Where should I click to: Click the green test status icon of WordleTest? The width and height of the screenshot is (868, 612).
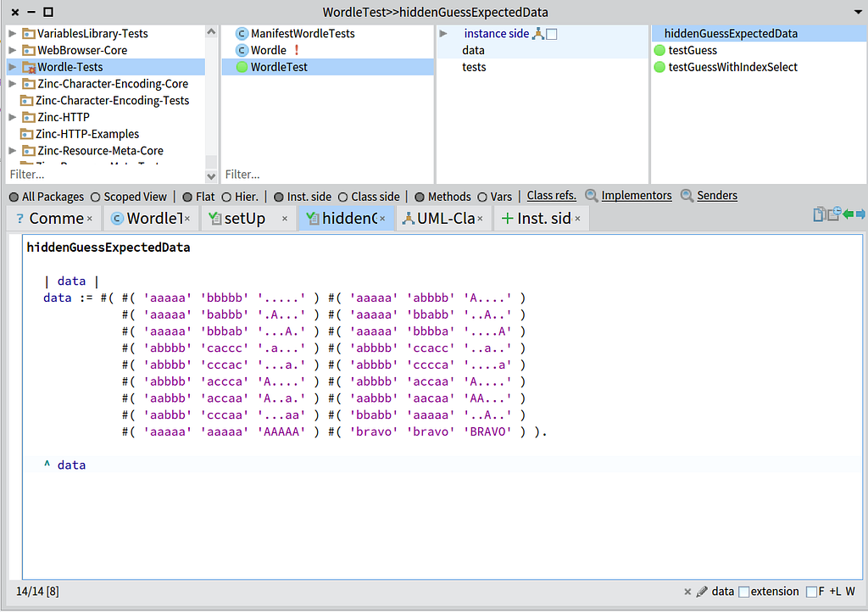point(242,67)
